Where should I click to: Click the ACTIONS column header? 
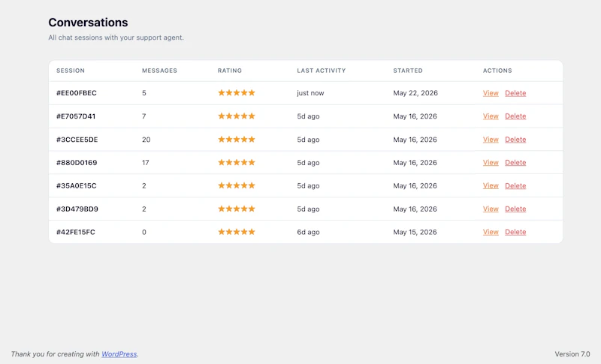pos(497,71)
